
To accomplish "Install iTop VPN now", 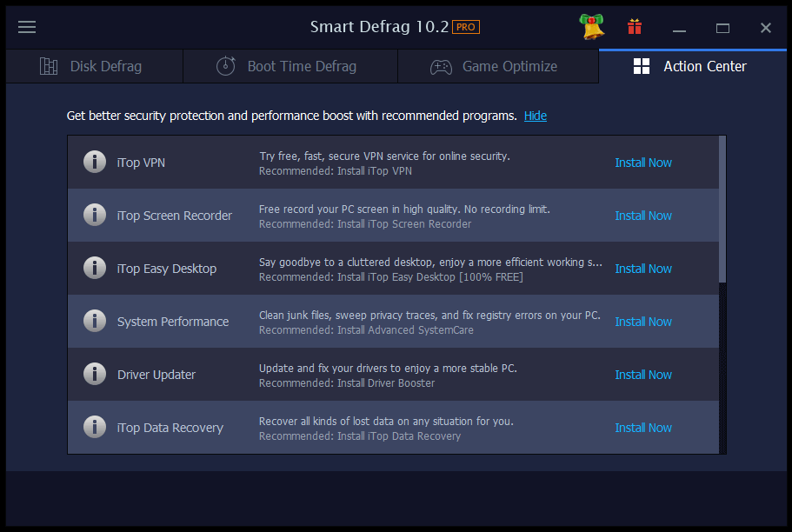I will (x=643, y=163).
